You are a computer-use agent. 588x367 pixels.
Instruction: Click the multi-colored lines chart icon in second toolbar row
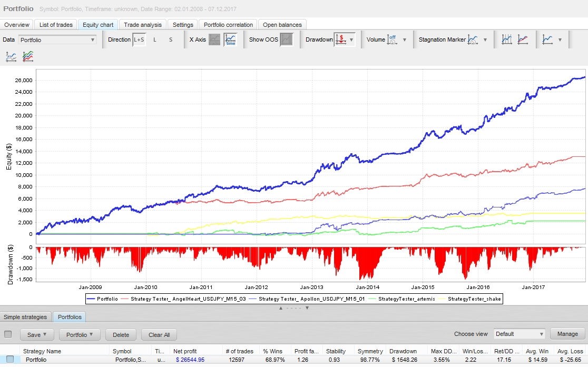pyautogui.click(x=28, y=56)
